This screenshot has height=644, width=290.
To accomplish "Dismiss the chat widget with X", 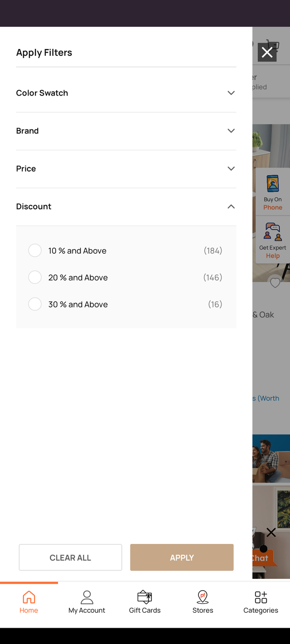I will tap(271, 532).
